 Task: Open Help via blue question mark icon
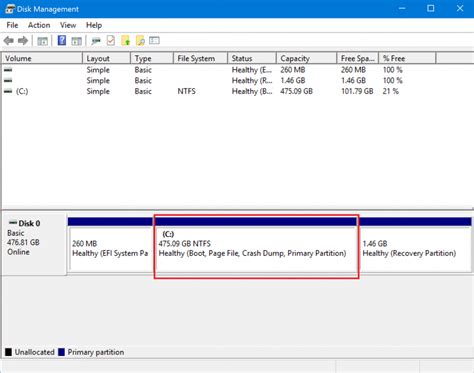(62, 41)
